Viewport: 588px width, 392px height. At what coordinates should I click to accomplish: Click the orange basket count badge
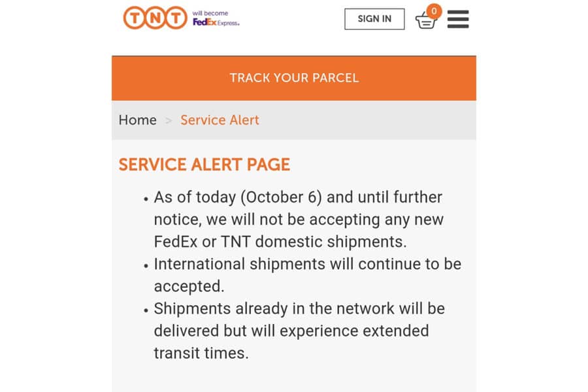(x=434, y=11)
